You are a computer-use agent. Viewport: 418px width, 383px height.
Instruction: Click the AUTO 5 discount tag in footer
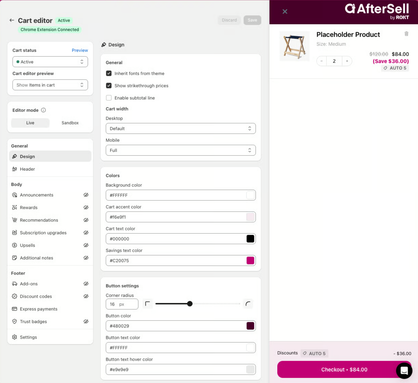click(x=314, y=353)
